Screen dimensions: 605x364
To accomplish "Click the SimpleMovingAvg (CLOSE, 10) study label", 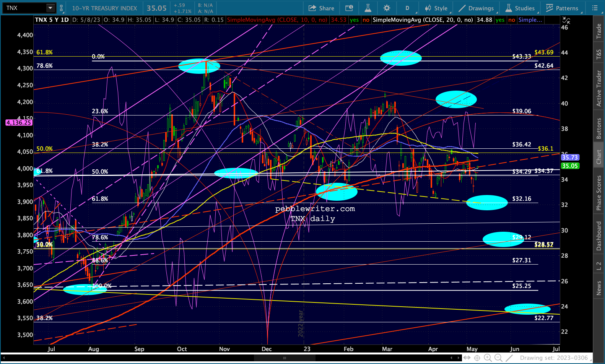I will point(277,20).
